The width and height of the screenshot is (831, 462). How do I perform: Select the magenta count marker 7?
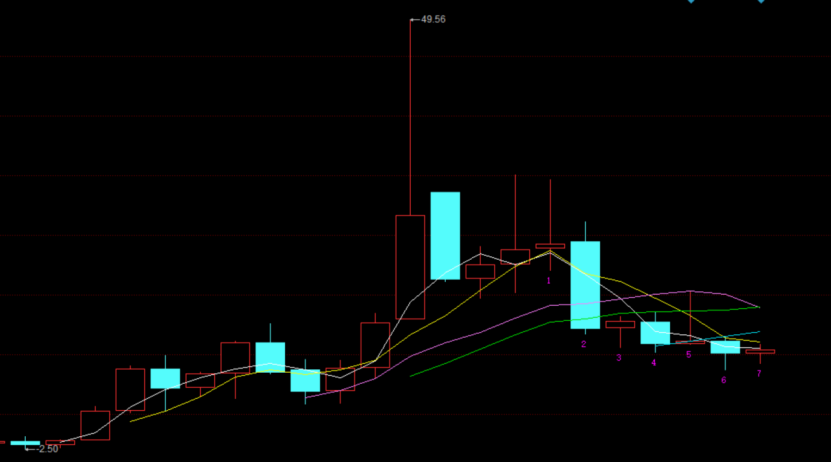[759, 374]
